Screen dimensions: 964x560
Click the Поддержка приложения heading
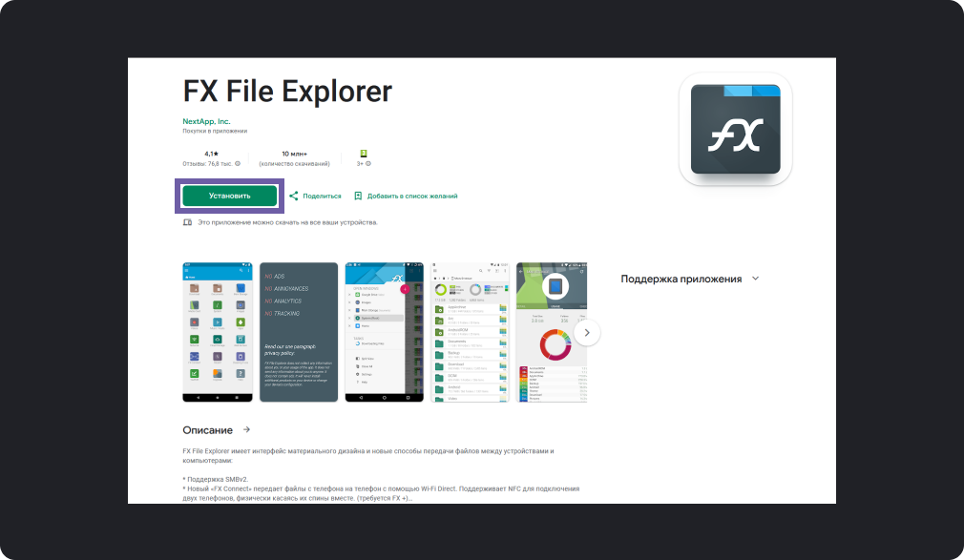coord(681,280)
